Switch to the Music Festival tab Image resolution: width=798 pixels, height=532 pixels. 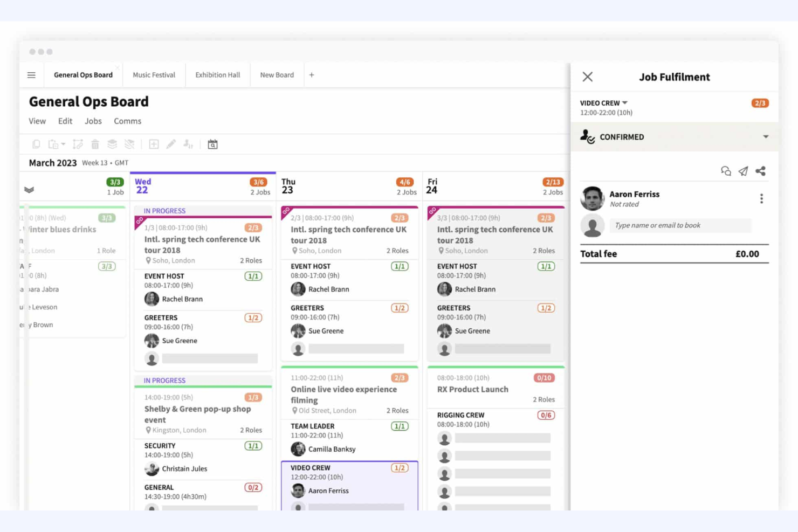pyautogui.click(x=154, y=75)
